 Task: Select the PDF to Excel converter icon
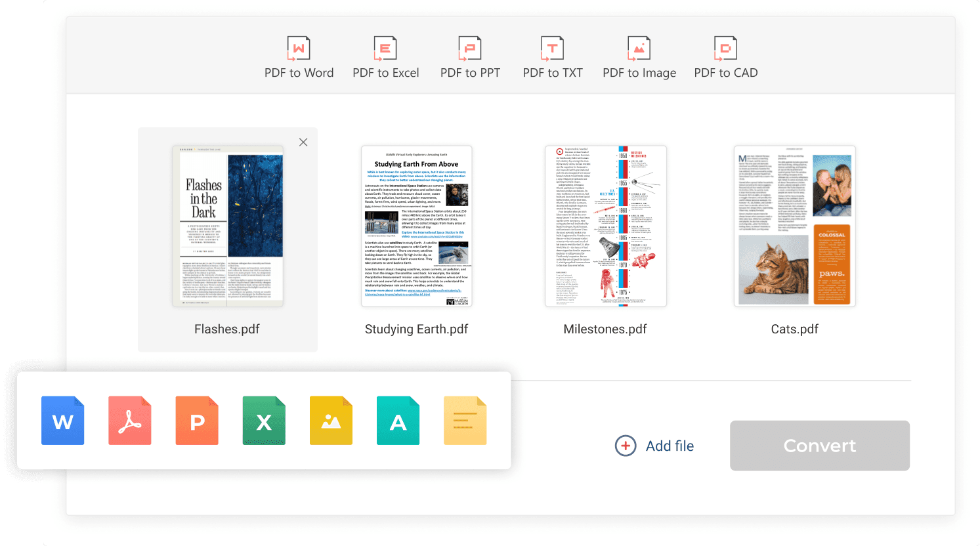(x=385, y=49)
